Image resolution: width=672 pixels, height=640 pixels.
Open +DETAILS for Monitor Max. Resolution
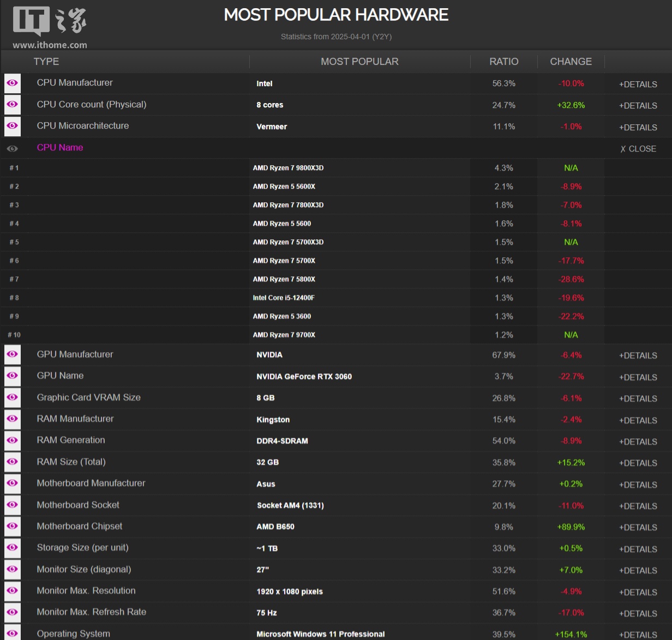click(x=638, y=592)
